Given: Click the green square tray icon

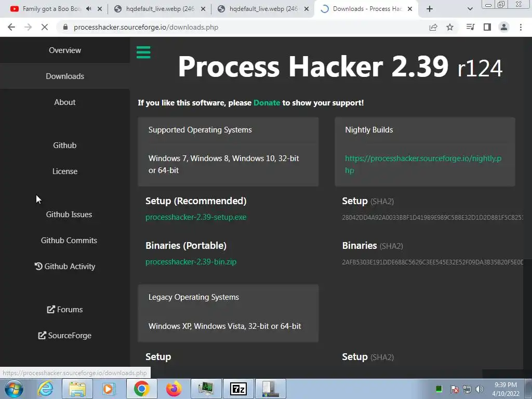Looking at the screenshot, I should [438, 389].
